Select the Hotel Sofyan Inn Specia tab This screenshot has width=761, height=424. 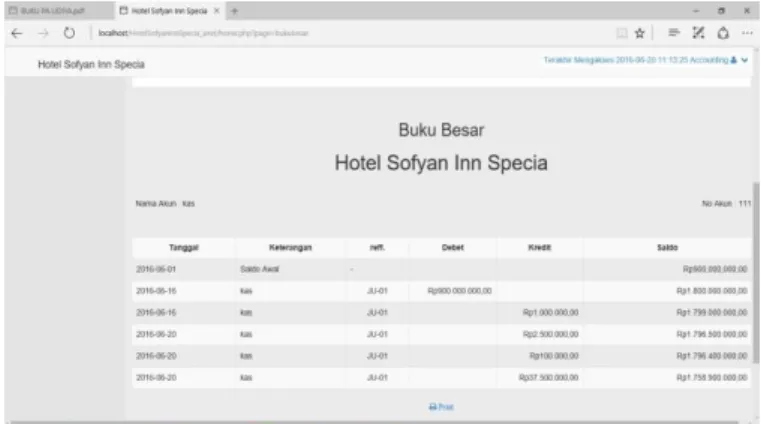pyautogui.click(x=165, y=11)
